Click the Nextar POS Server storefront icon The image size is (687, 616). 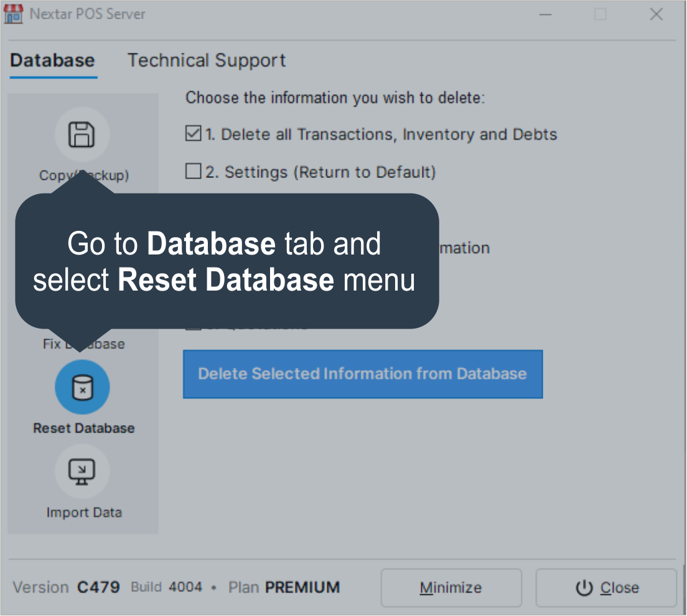click(14, 14)
